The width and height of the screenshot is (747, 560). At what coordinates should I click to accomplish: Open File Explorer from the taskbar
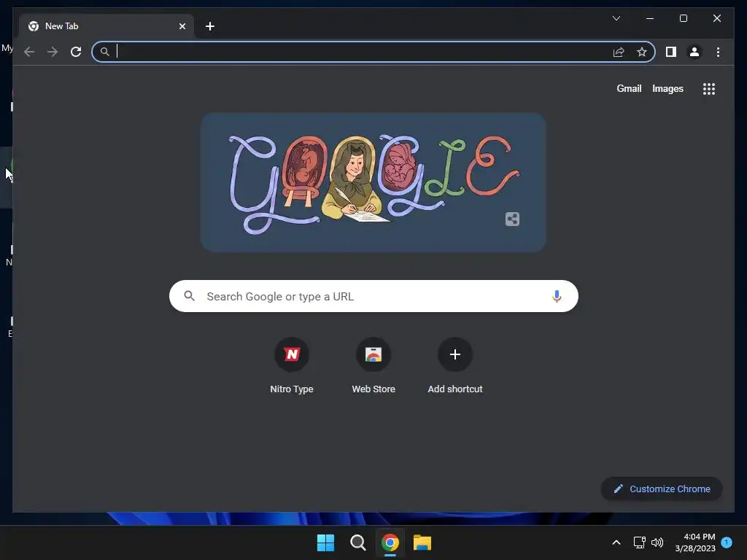[422, 542]
